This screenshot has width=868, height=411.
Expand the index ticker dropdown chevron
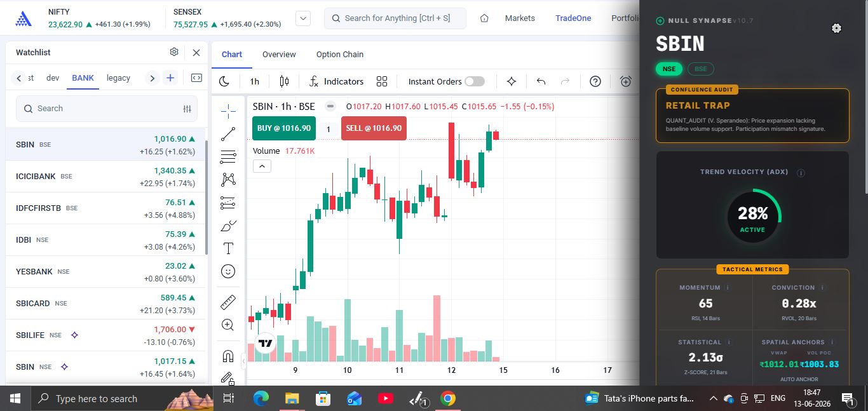pos(304,18)
